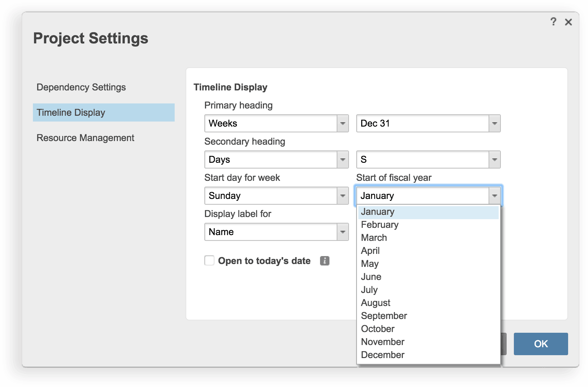The width and height of the screenshot is (588, 387).
Task: Choose February in the month dropdown
Action: tap(380, 225)
